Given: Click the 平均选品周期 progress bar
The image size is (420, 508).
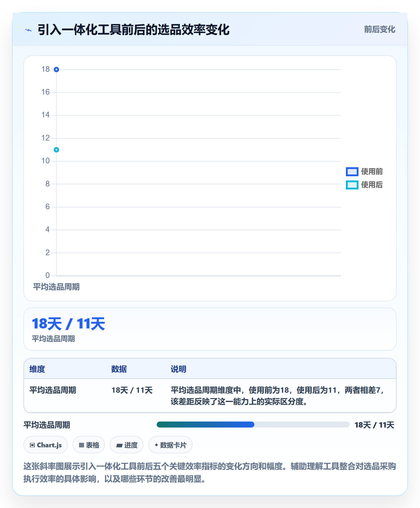Looking at the screenshot, I should point(253,425).
